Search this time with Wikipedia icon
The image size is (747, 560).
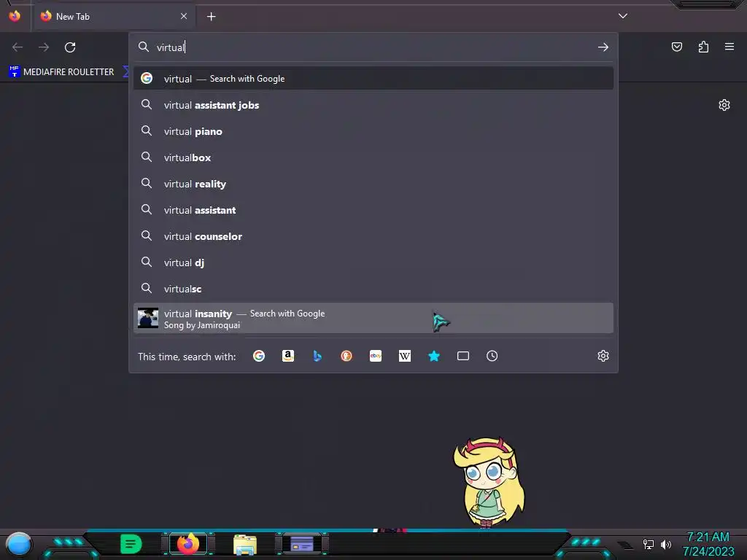(404, 356)
